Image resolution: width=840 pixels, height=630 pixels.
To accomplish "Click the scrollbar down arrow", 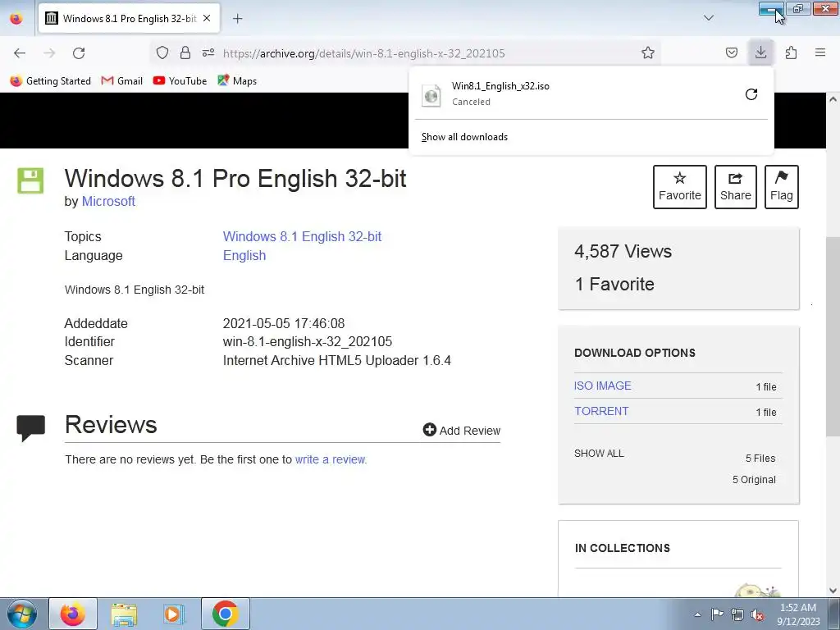I will pyautogui.click(x=833, y=591).
